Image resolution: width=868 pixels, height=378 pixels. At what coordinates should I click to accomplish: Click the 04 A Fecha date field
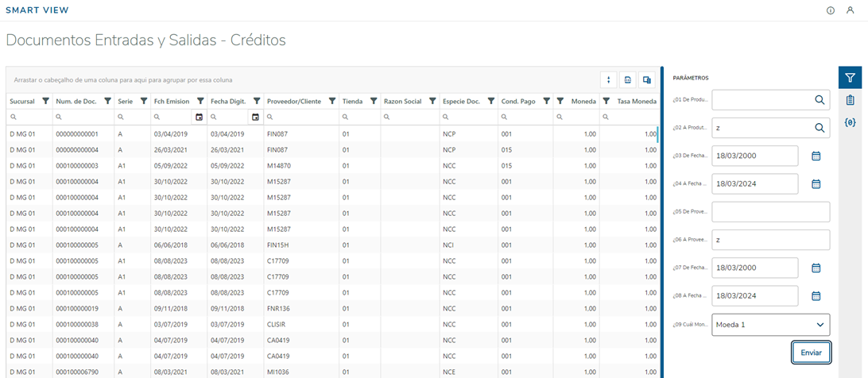[755, 183]
